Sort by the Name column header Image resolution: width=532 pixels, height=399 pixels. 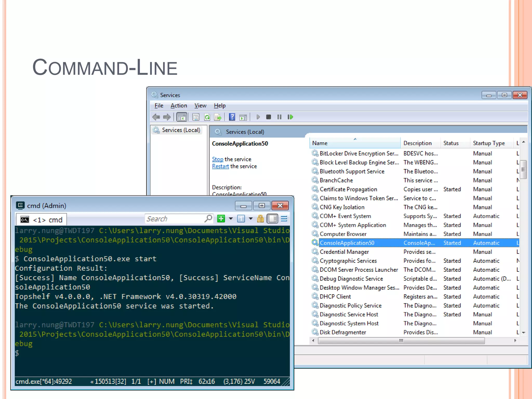(355, 143)
